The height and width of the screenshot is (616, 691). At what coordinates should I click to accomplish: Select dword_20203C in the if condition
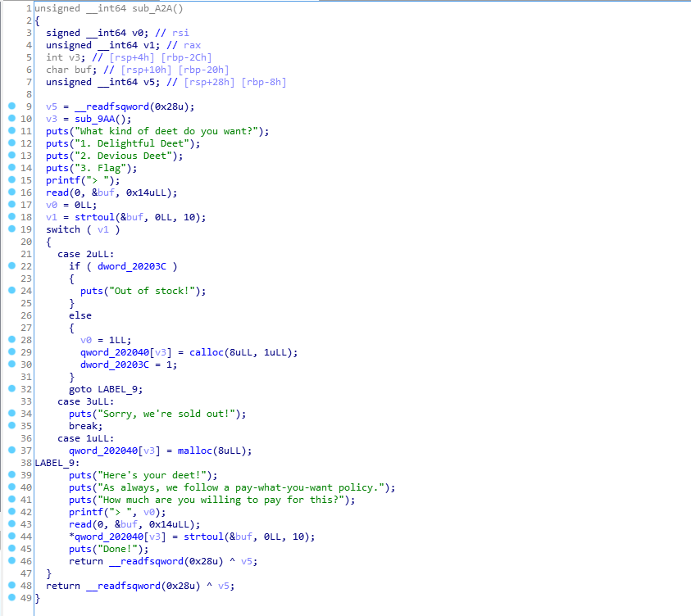tap(132, 266)
